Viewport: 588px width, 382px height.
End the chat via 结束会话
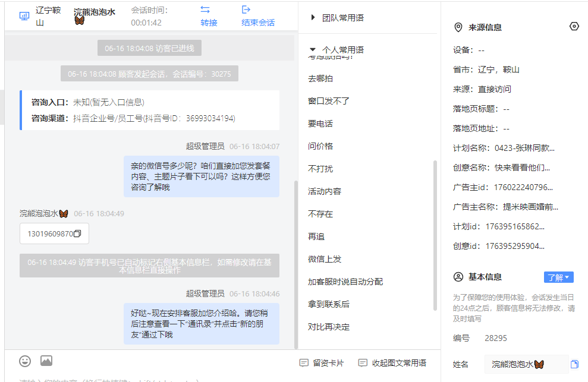point(258,23)
